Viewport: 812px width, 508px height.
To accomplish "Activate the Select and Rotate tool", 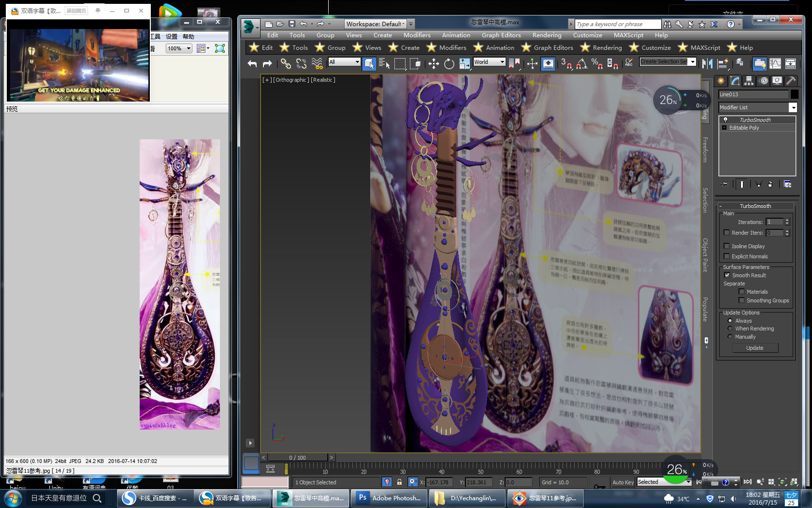I will [x=449, y=63].
